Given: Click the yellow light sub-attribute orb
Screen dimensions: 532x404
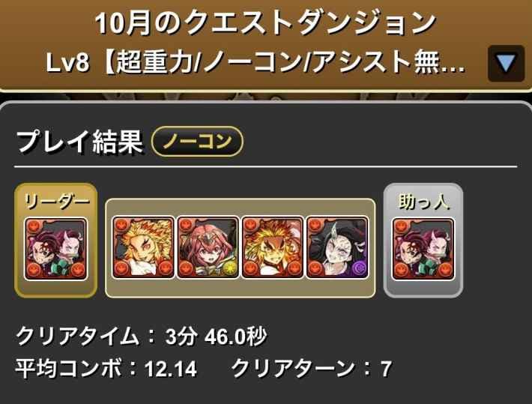Looking at the screenshot, I should tap(230, 270).
